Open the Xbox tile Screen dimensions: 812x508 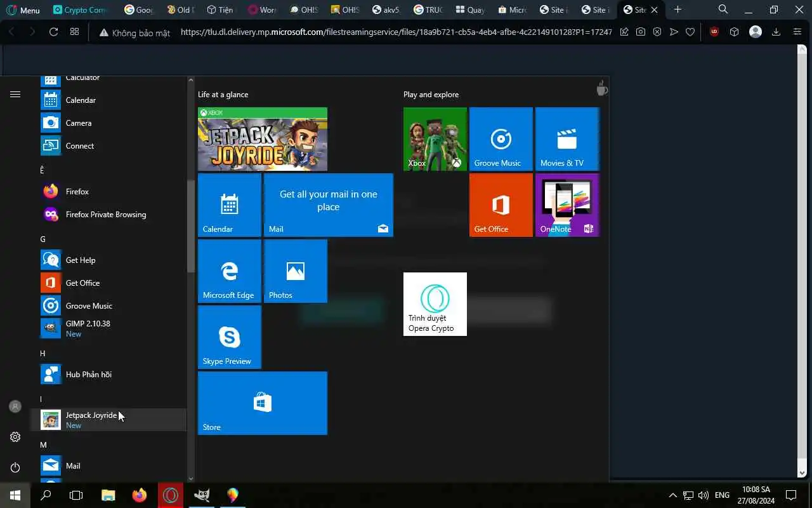pyautogui.click(x=435, y=139)
